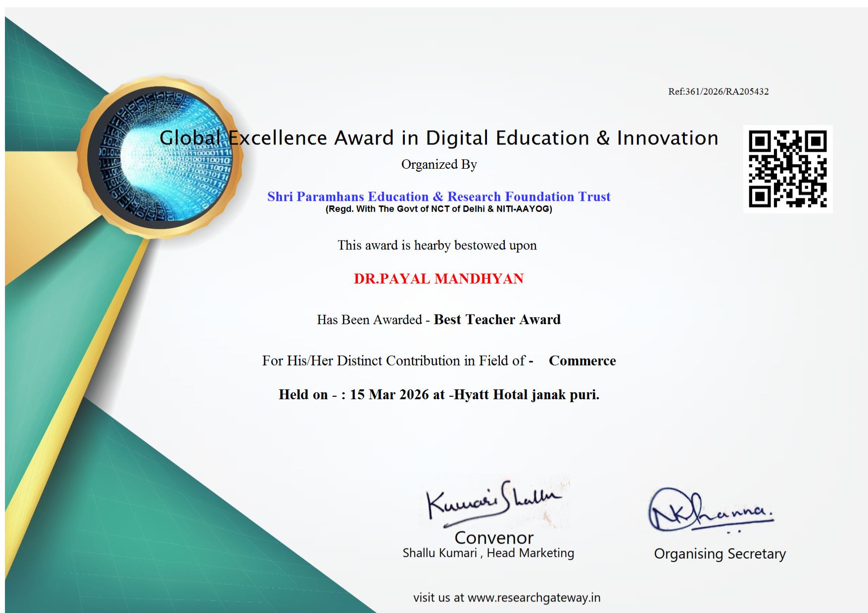
Task: Click the QR code on the certificate
Action: tap(787, 169)
